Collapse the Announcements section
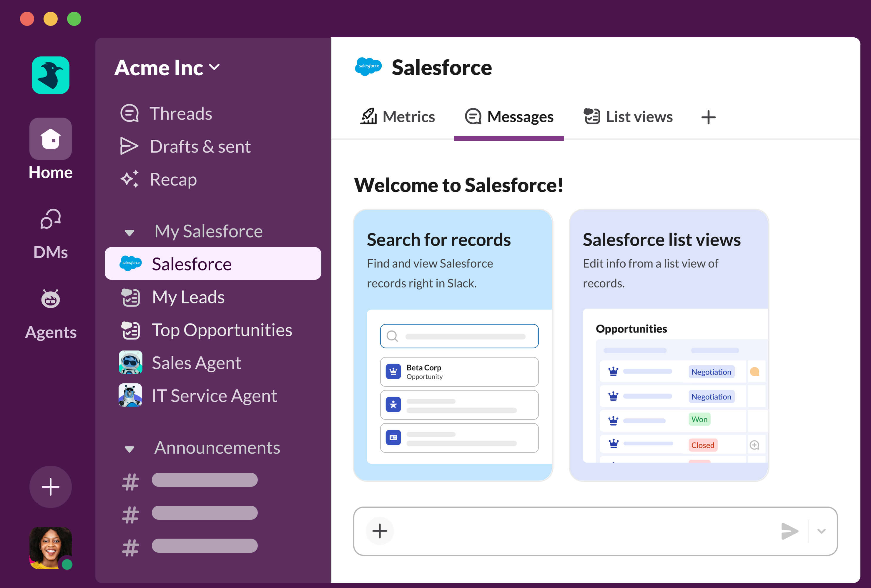Image resolution: width=871 pixels, height=588 pixels. click(129, 449)
